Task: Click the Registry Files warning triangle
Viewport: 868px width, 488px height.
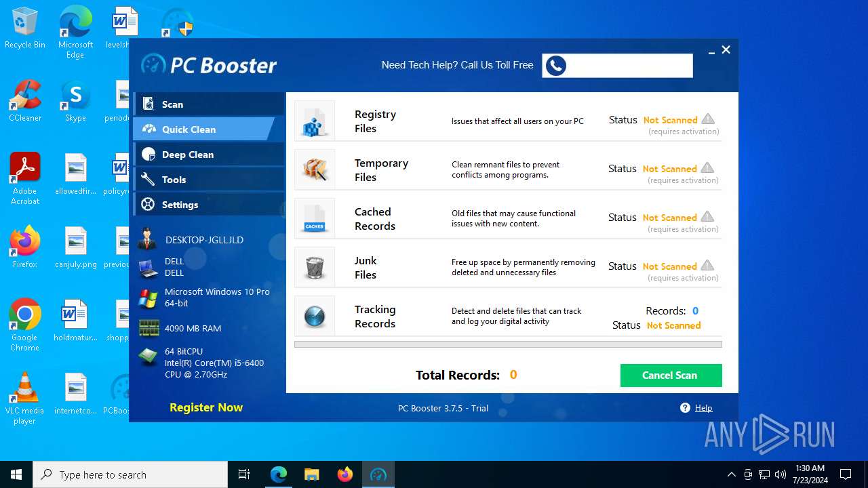Action: coord(707,119)
